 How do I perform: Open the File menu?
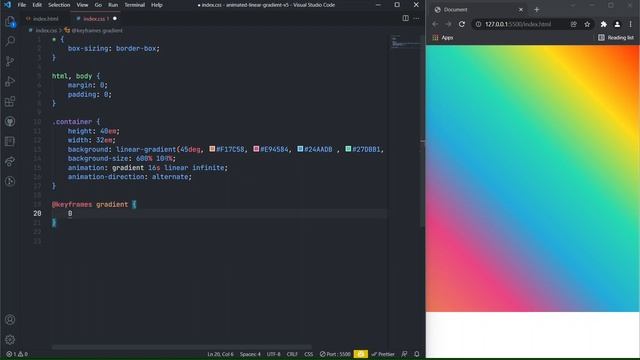22,5
